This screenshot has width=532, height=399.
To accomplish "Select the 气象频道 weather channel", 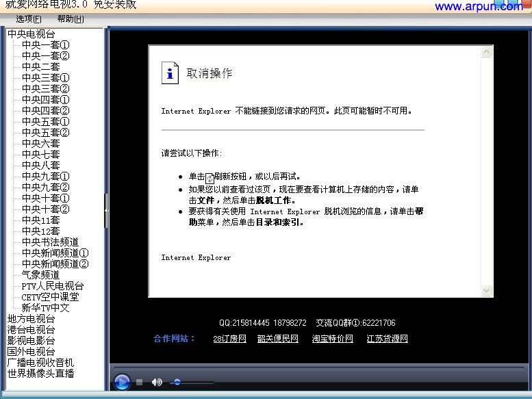I will coord(40,274).
